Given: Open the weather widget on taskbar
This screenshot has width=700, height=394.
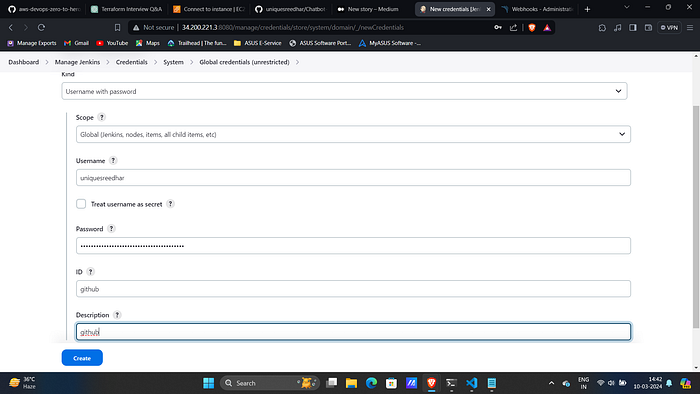Looking at the screenshot, I should click(x=22, y=383).
